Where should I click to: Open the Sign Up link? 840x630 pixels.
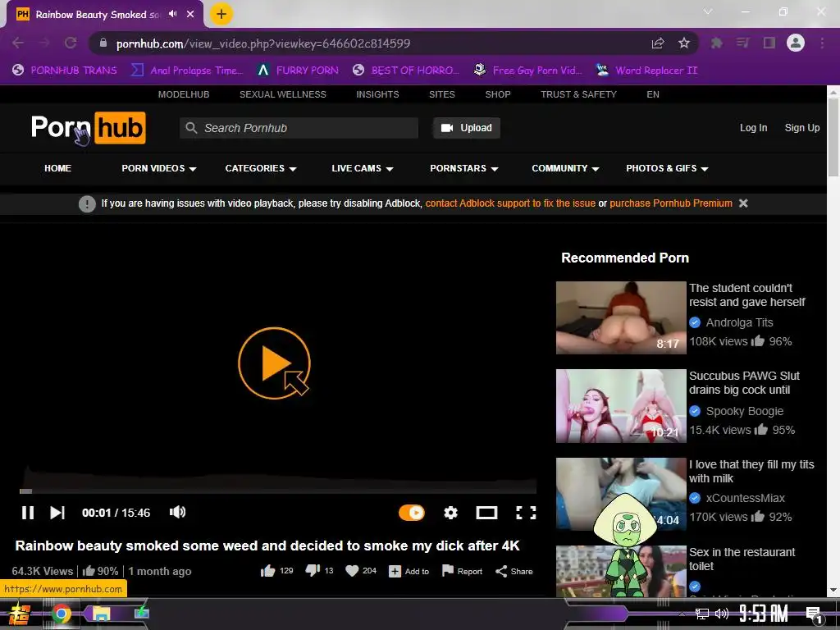point(802,127)
